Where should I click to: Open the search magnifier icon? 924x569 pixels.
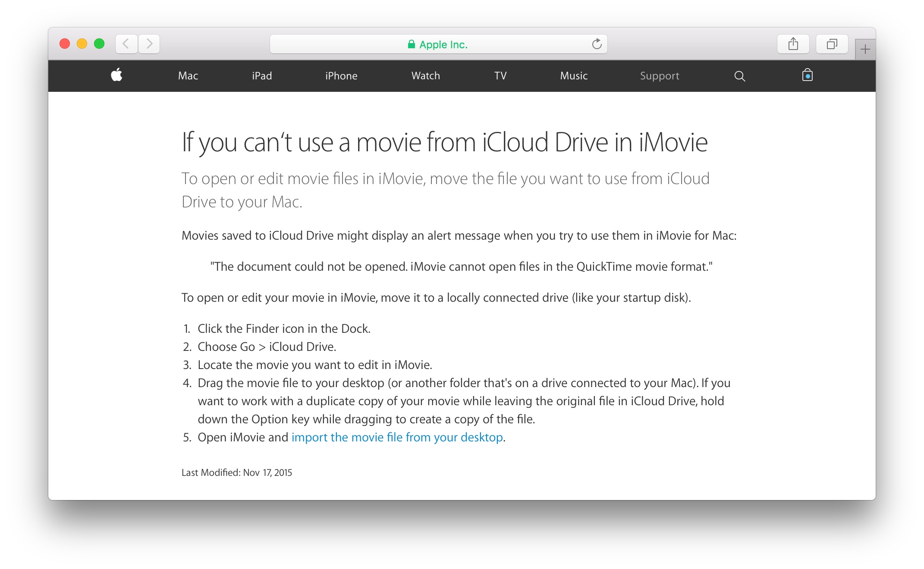click(x=739, y=76)
